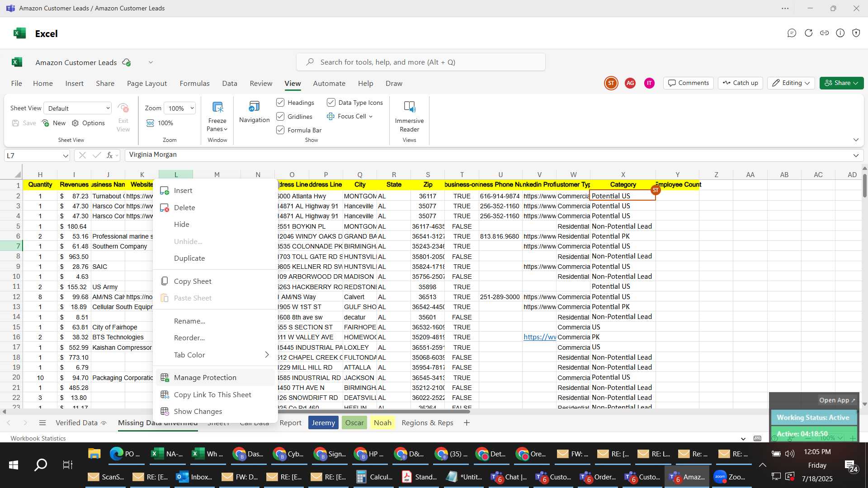Click the Freeze Panes icon
Viewport: 868px width, 488px height.
[x=217, y=107]
